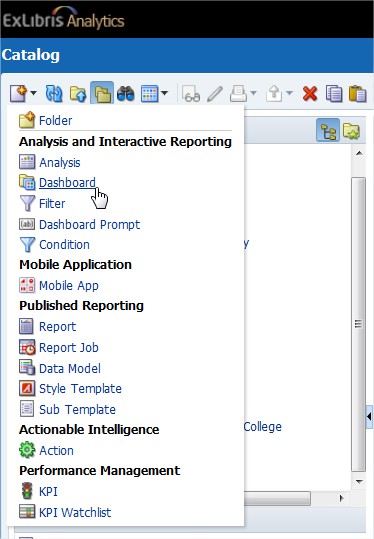Screen dimensions: 374x539
Task: Toggle the Show/Hide Folders panel icon
Action: [102, 93]
